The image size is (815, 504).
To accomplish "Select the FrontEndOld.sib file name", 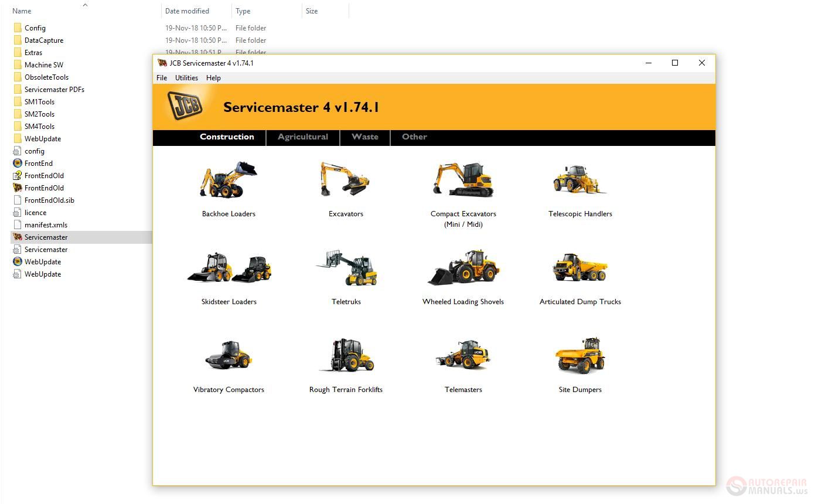I will (x=49, y=200).
